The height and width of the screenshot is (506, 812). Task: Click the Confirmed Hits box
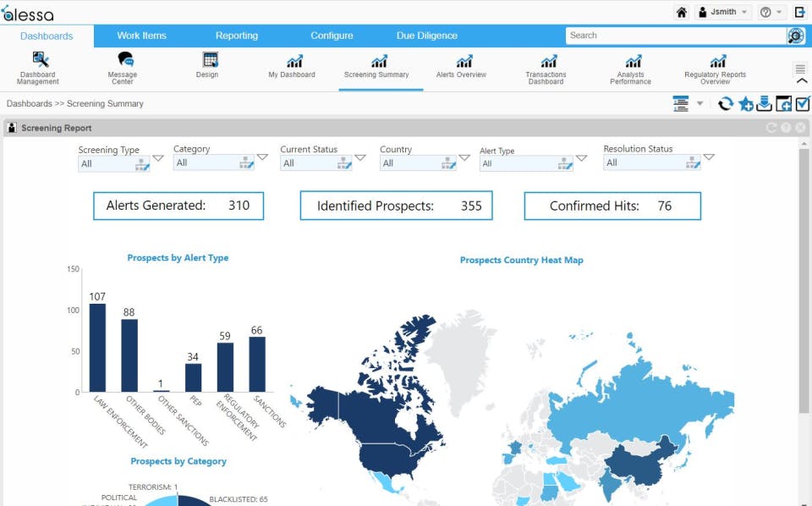612,206
